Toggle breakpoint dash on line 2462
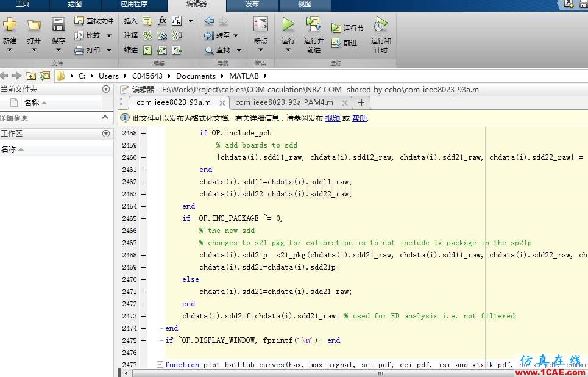Image resolution: width=588 pixels, height=377 pixels. coord(144,182)
